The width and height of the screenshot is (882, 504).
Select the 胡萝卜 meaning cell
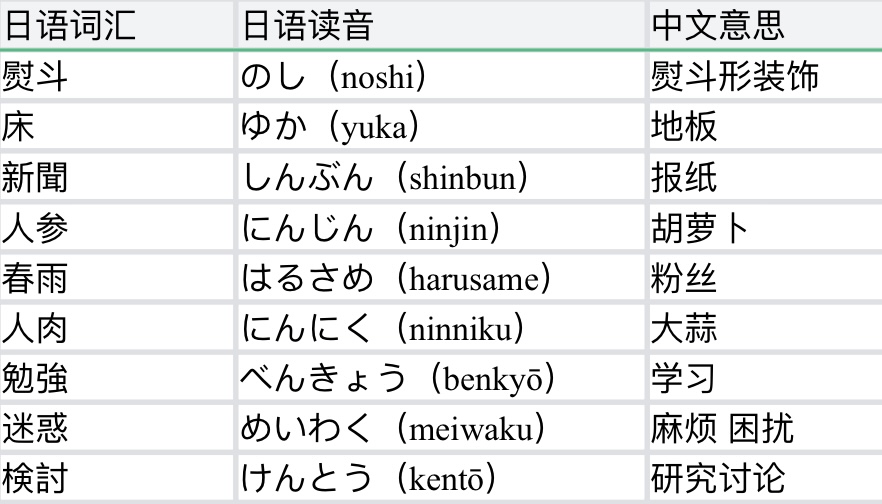700,228
